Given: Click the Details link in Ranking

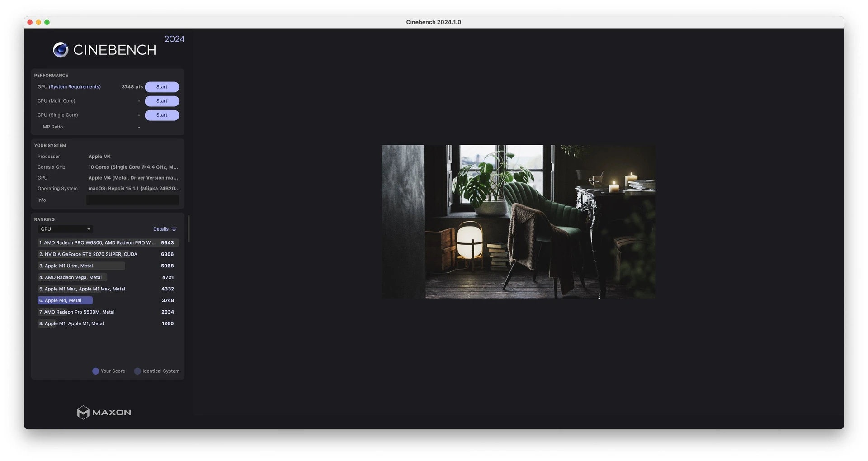Looking at the screenshot, I should [x=160, y=229].
